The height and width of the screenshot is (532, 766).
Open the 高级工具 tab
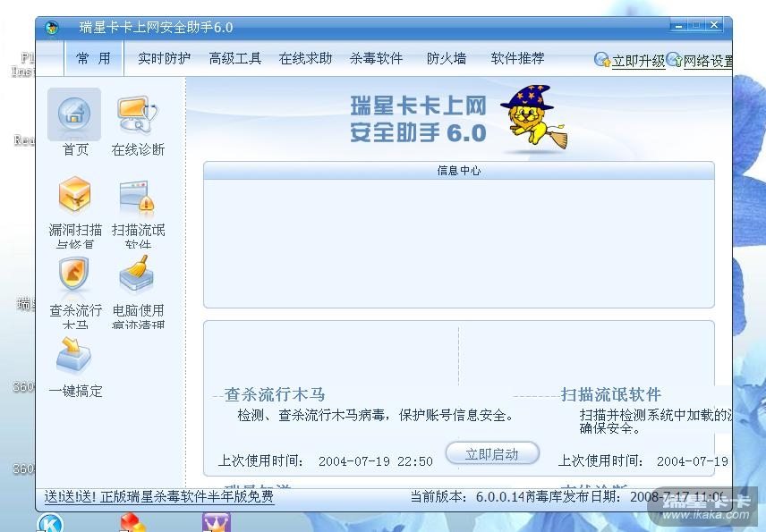tap(235, 58)
